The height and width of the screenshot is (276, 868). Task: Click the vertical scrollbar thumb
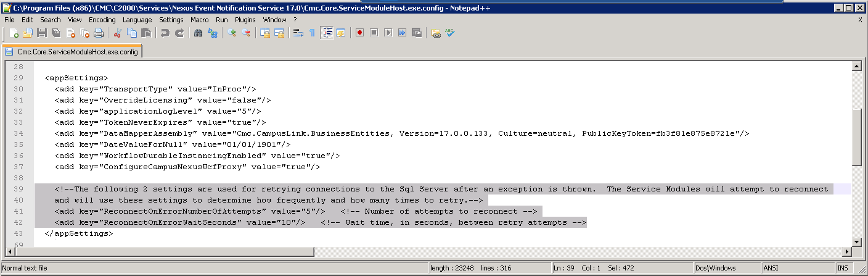pos(857,138)
